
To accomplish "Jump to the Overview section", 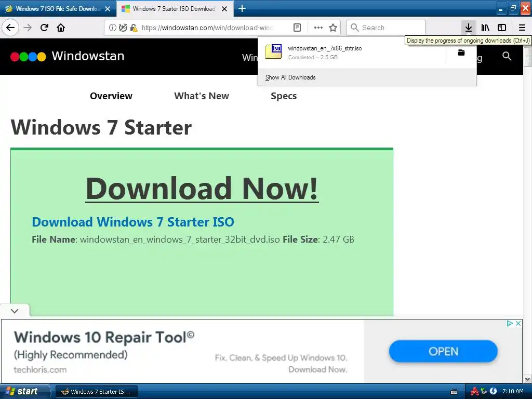I will [x=111, y=96].
